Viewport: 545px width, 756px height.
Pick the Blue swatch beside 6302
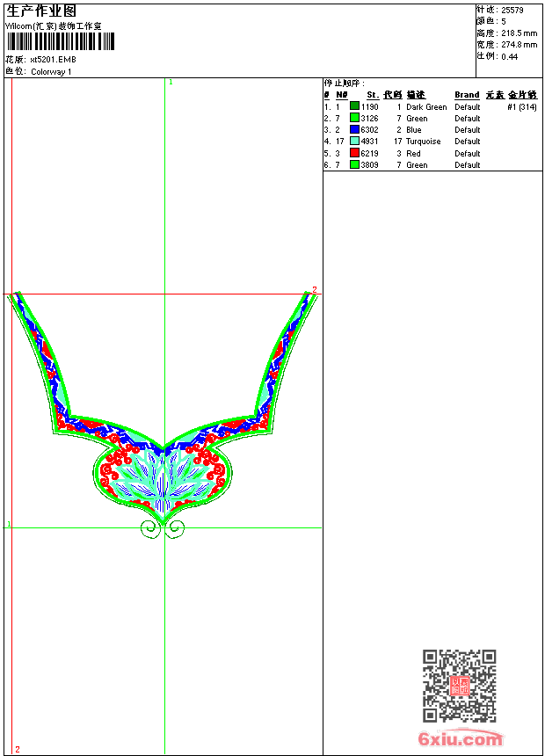[354, 129]
